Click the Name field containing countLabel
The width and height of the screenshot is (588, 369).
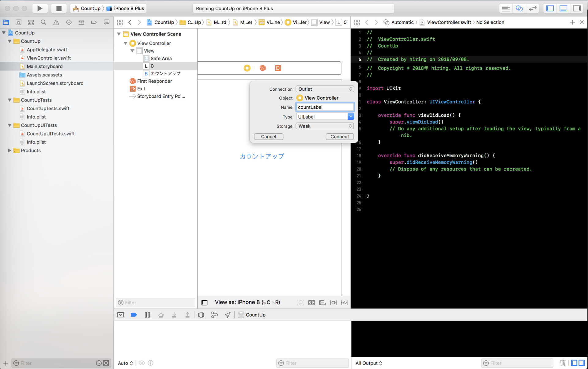tap(325, 107)
